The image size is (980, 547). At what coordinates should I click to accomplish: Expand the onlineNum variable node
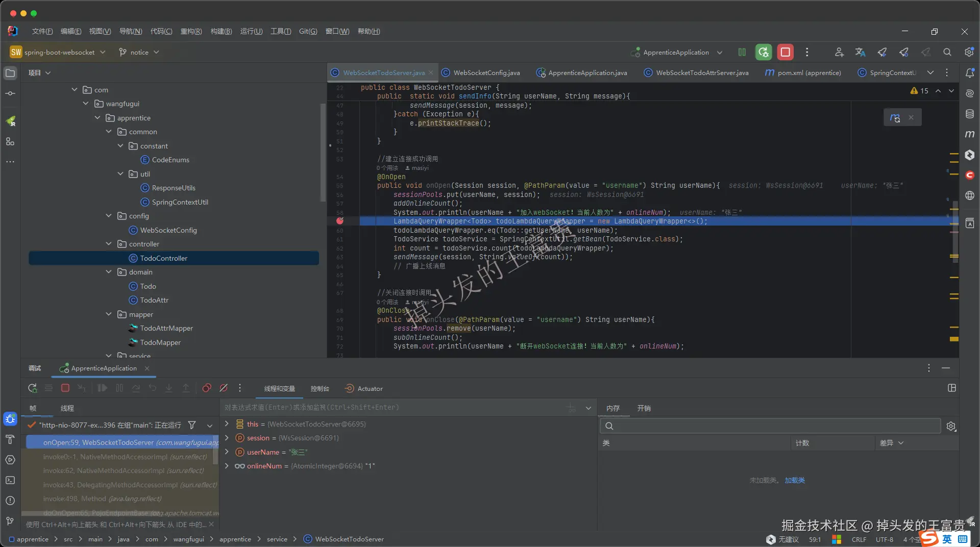click(227, 466)
